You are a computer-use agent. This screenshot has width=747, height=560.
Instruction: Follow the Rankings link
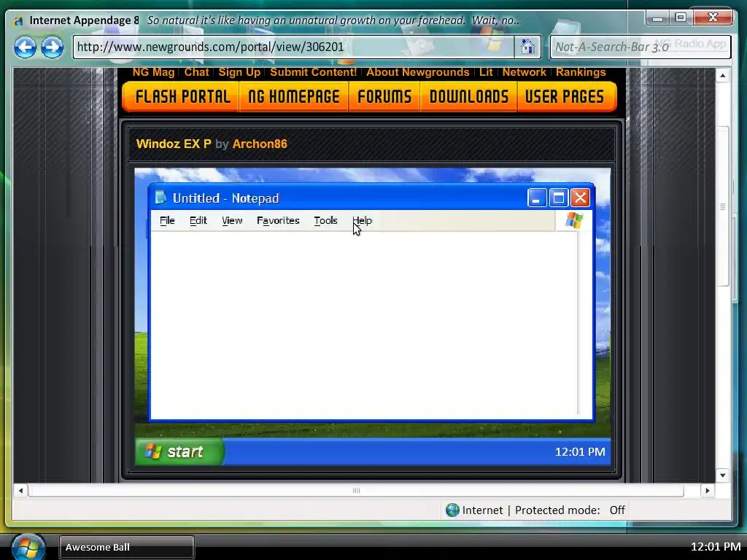click(x=581, y=72)
